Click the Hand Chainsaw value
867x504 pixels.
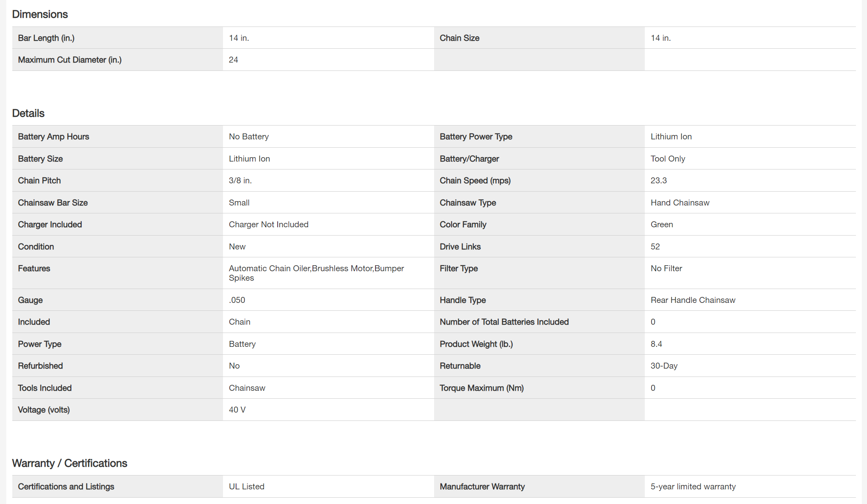click(x=680, y=203)
